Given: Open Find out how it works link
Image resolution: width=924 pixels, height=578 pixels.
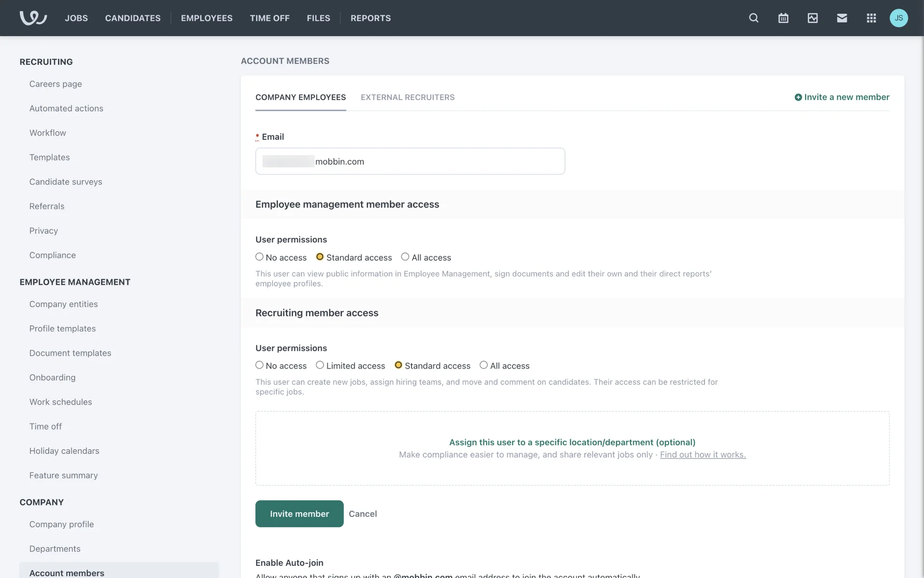Looking at the screenshot, I should tap(703, 455).
